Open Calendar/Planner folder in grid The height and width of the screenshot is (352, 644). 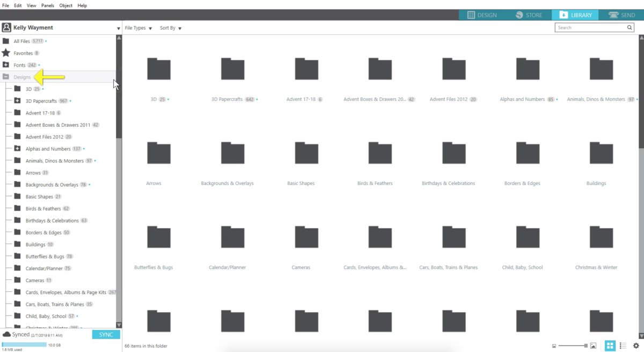(x=232, y=236)
